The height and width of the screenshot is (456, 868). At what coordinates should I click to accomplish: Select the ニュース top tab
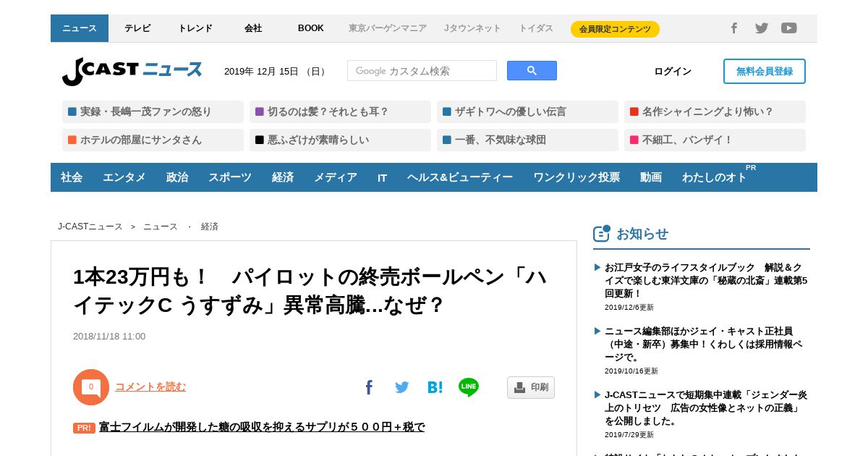coord(80,28)
